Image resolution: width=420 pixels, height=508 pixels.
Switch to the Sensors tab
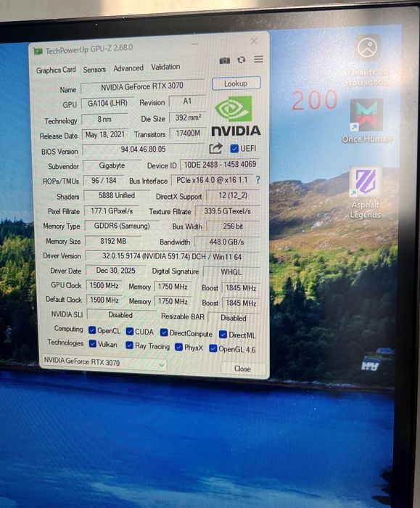94,70
